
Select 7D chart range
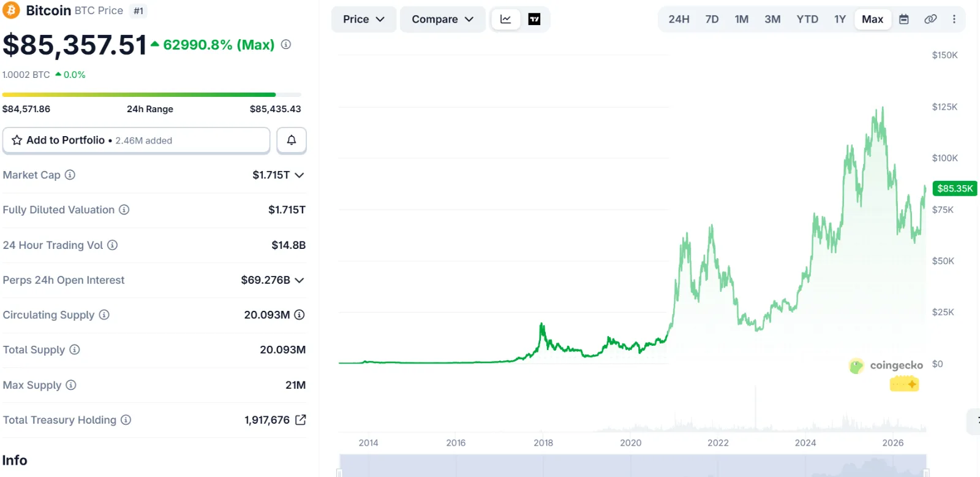click(712, 19)
